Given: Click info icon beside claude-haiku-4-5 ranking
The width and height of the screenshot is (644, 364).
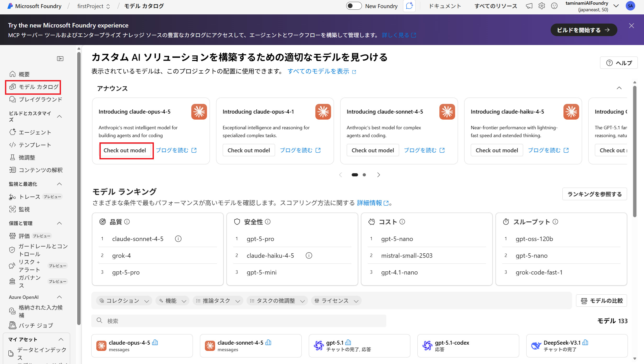Looking at the screenshot, I should [x=309, y=255].
